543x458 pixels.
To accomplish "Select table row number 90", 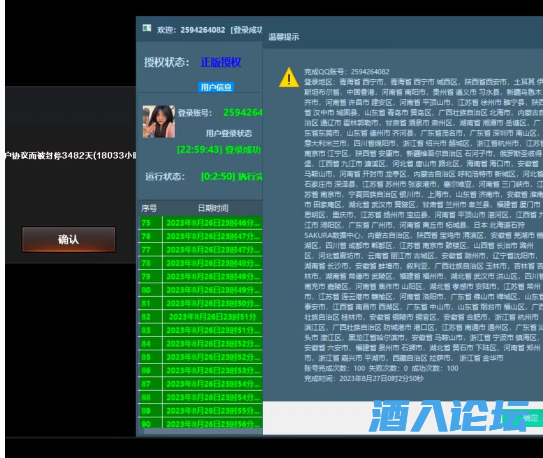I will [201, 423].
